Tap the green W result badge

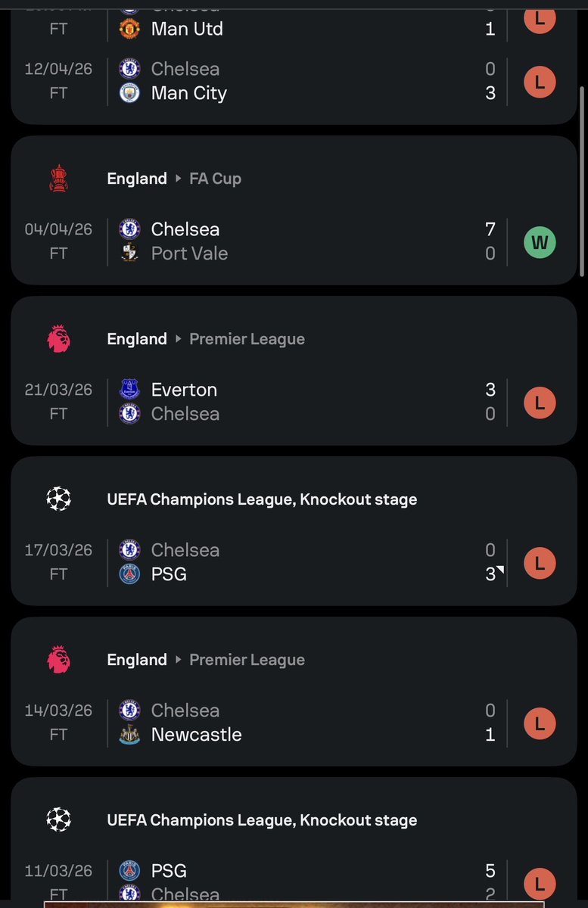[x=540, y=243]
